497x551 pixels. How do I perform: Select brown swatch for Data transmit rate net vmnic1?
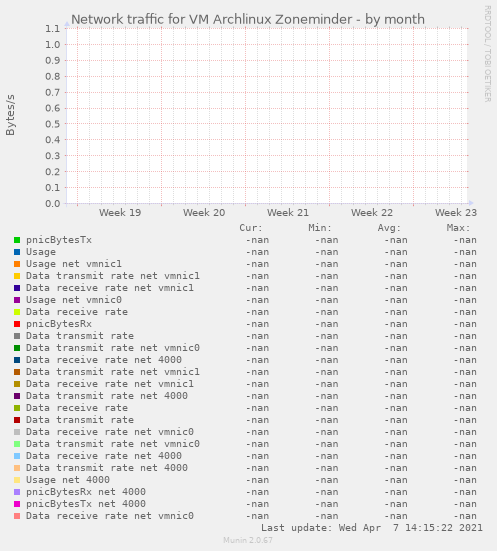(x=17, y=372)
